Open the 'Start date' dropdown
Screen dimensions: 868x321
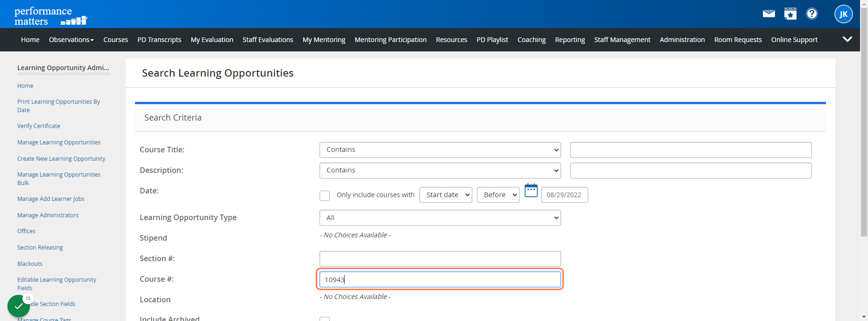446,195
